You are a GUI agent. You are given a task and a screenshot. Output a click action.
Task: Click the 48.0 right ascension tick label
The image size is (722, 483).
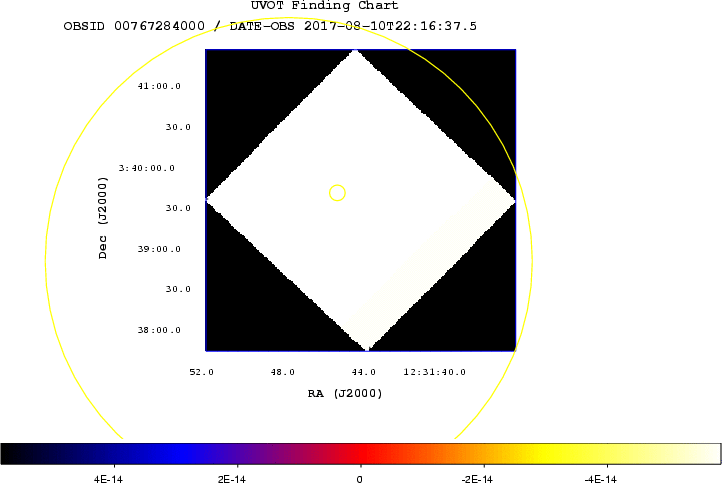283,372
